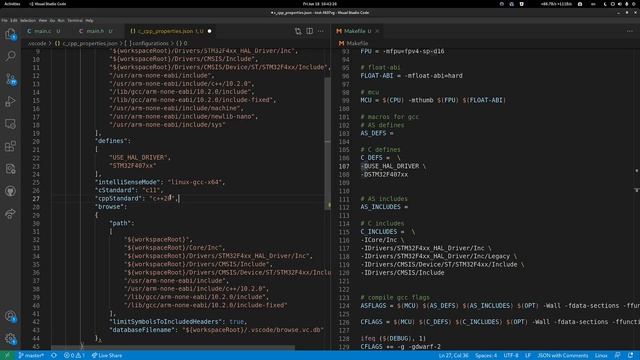Screen dimensions: 640x360
Task: Click "cStandard" key in JSON editor
Action: [116, 190]
